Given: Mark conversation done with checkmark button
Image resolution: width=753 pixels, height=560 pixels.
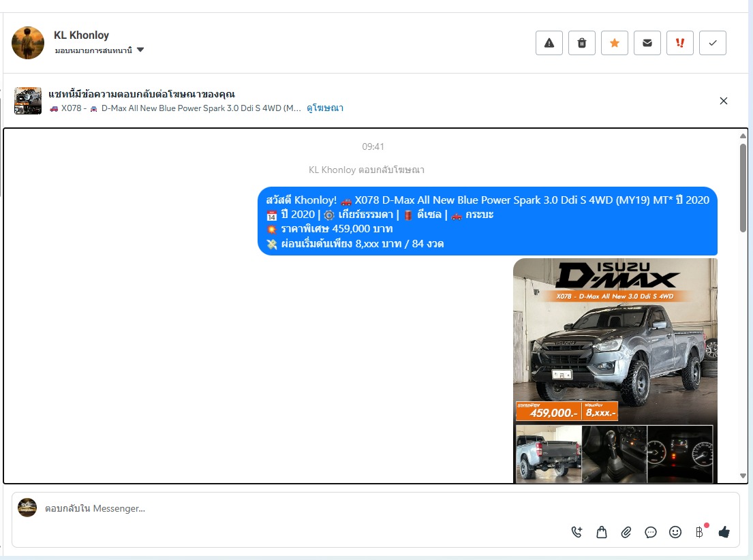Looking at the screenshot, I should click(x=713, y=43).
